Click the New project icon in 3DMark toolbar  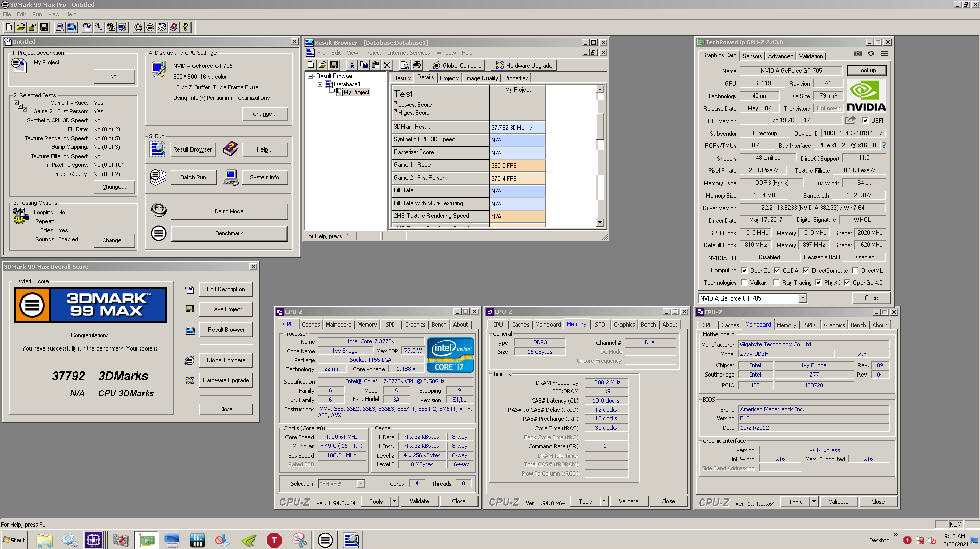(9, 27)
